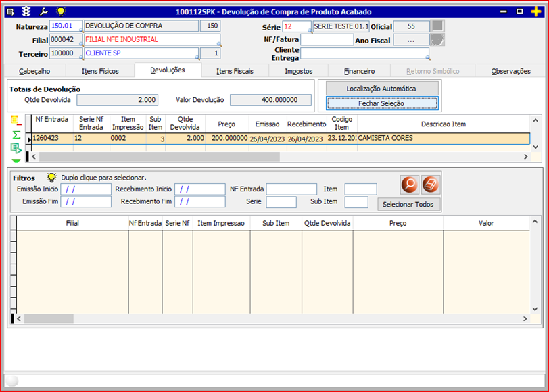Image resolution: width=549 pixels, height=392 pixels.
Task: Click the Selecionar Todos button
Action: click(410, 204)
